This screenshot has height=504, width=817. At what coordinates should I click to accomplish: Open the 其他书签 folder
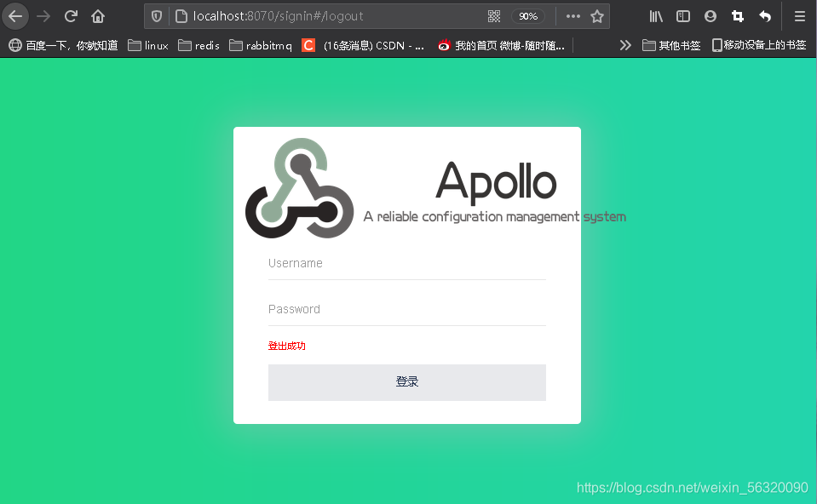click(x=671, y=46)
